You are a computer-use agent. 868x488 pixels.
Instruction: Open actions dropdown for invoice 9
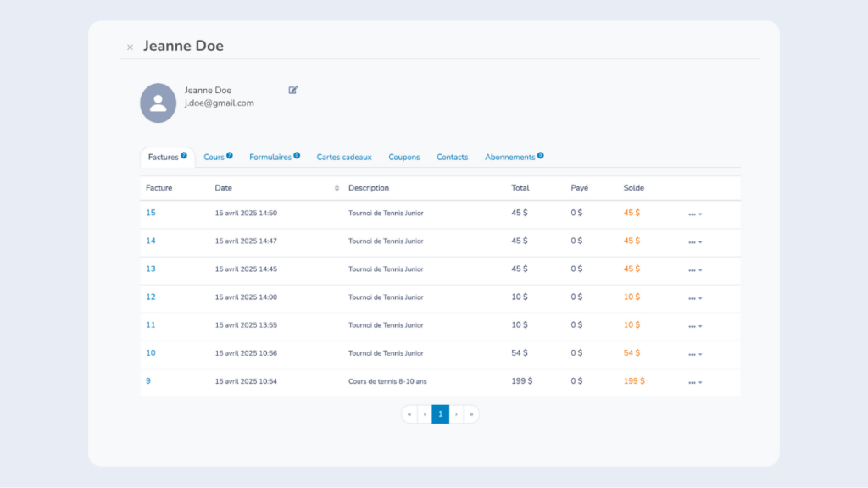(695, 382)
